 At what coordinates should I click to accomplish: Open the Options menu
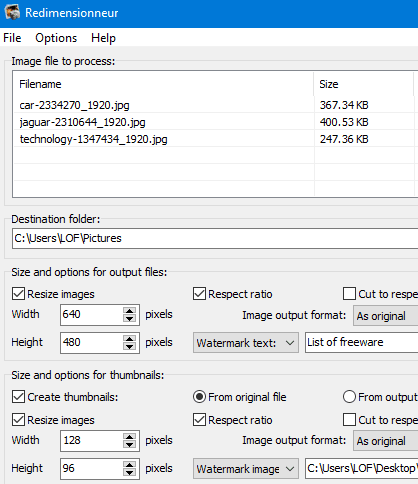tap(56, 38)
